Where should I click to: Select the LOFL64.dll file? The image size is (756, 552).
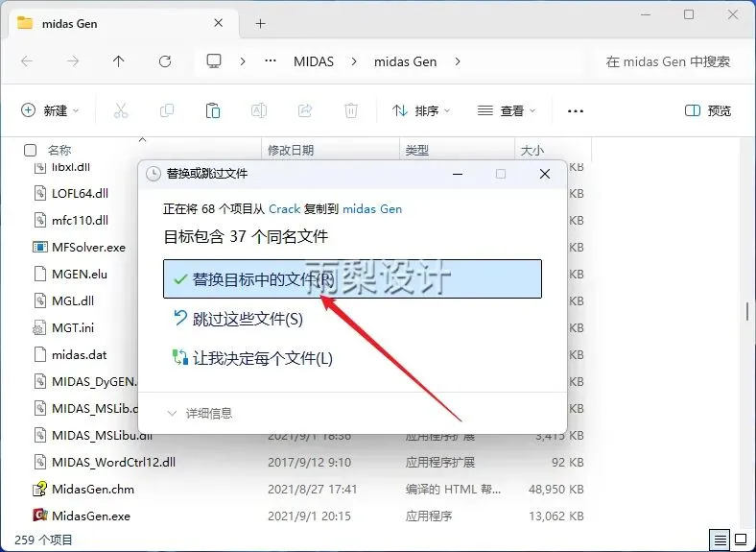(80, 194)
